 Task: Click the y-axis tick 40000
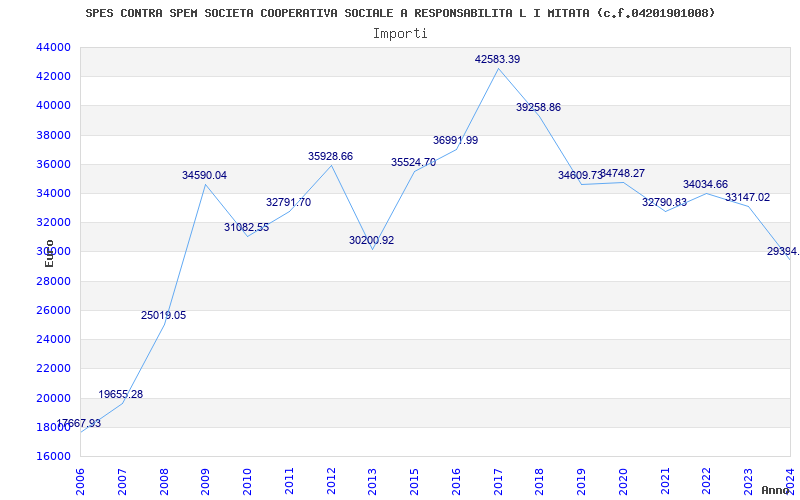tap(53, 106)
